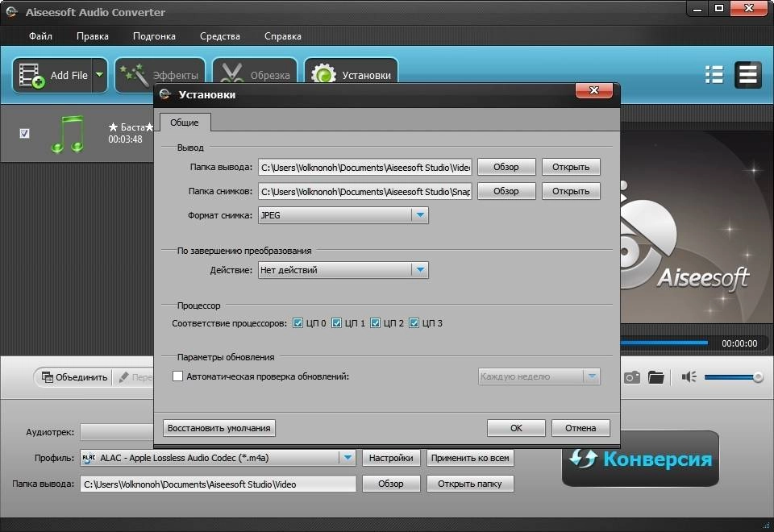Toggle the ЦП 3 checkbox
The height and width of the screenshot is (532, 774).
coord(414,323)
